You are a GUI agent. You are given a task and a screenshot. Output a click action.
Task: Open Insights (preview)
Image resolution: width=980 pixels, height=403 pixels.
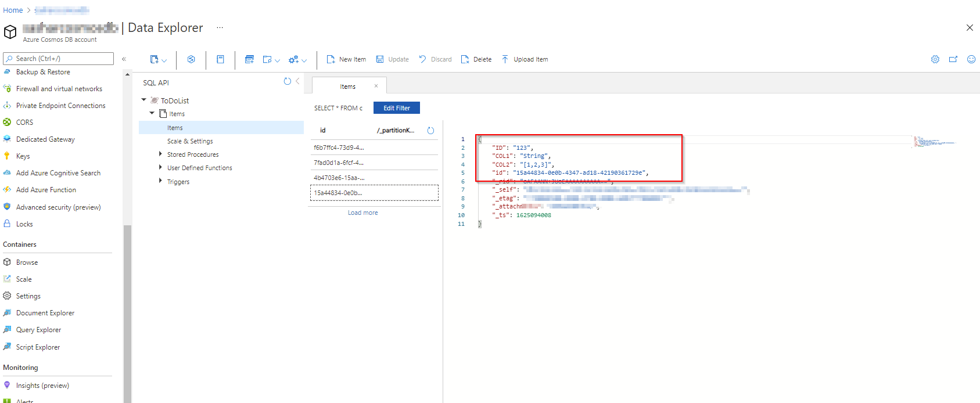[42, 386]
